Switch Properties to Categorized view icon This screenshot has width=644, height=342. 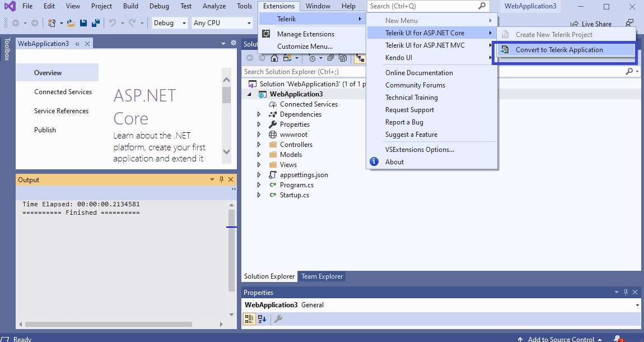(x=249, y=319)
